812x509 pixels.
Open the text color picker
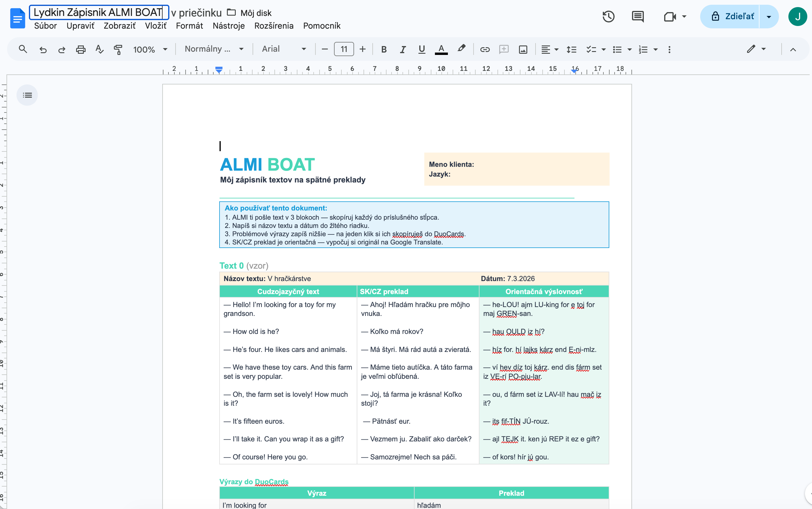pos(441,49)
